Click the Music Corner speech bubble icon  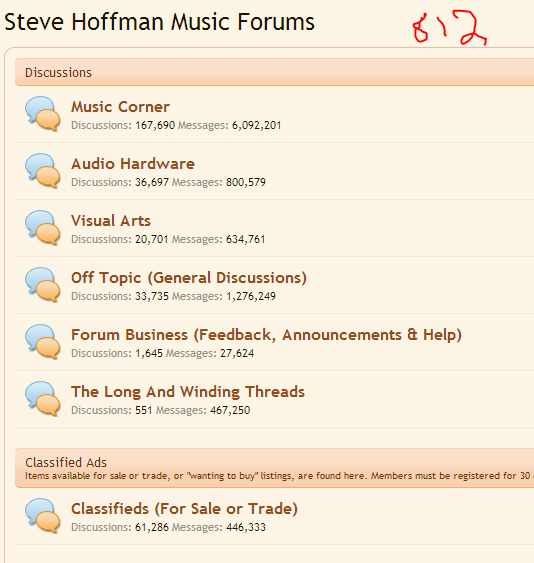pos(42,113)
